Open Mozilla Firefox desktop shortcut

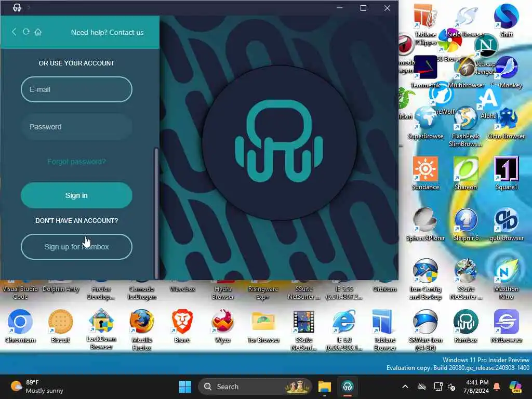[142, 329]
